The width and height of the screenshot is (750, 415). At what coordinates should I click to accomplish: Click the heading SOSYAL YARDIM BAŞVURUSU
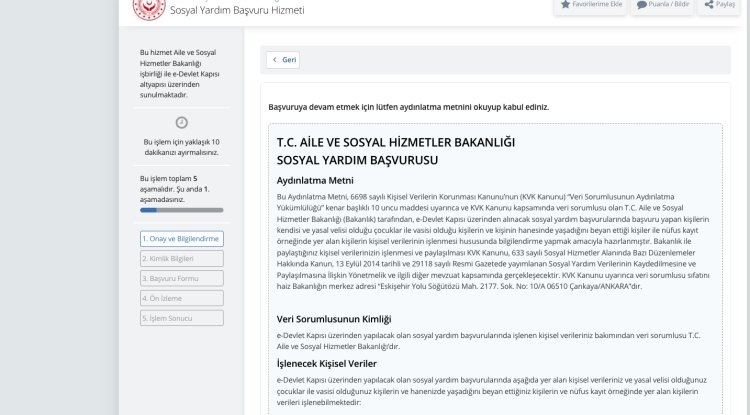tap(357, 160)
